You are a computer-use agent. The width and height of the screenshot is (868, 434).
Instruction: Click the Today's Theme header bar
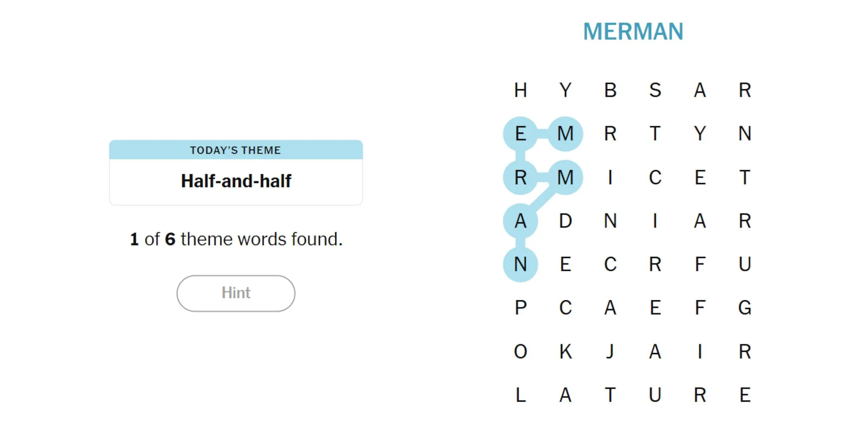coord(236,150)
